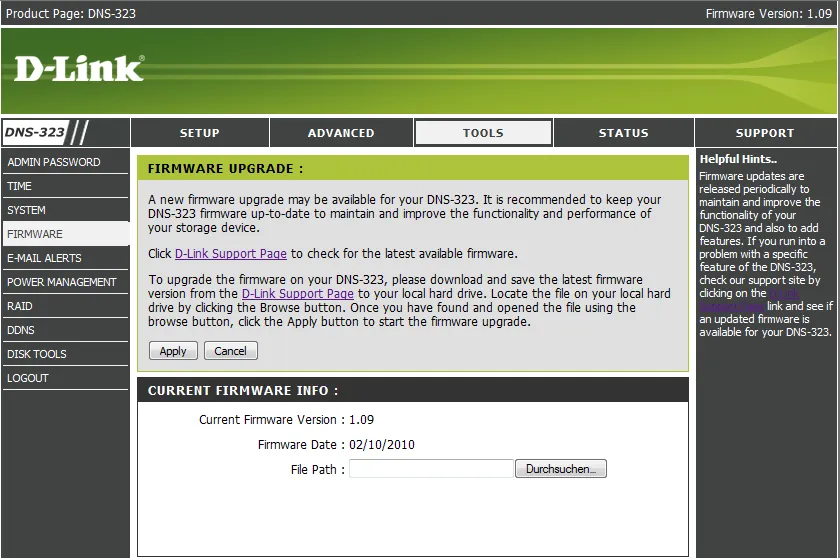Click Apply to start firmware upgrade
This screenshot has height=558, width=840.
[x=173, y=351]
